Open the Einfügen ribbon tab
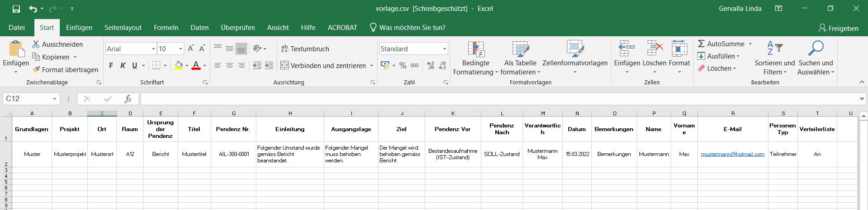Image resolution: width=868 pixels, height=210 pixels. point(79,28)
